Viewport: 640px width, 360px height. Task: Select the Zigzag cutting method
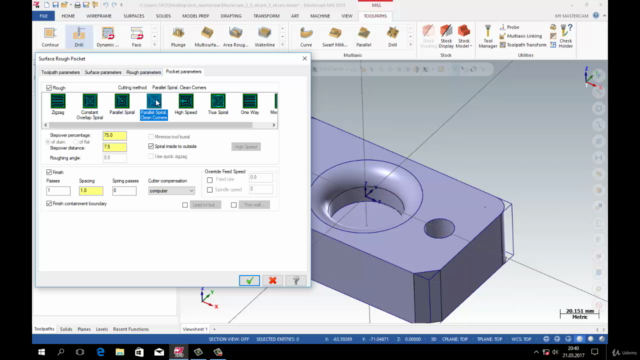pyautogui.click(x=58, y=104)
